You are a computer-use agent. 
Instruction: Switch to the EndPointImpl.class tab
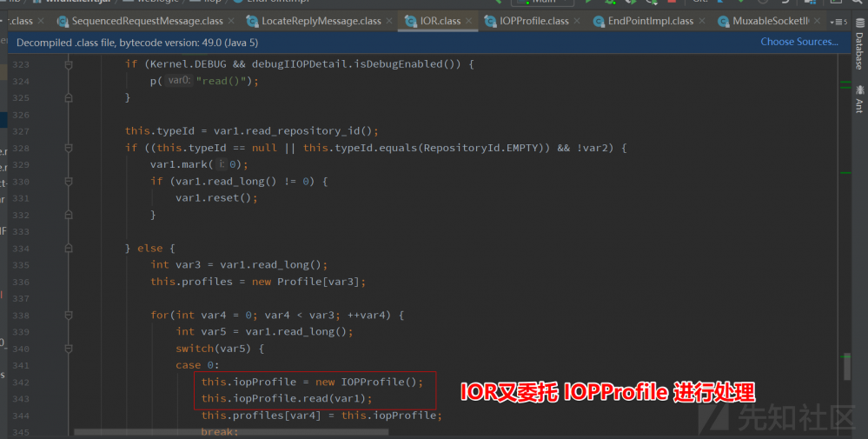(651, 21)
